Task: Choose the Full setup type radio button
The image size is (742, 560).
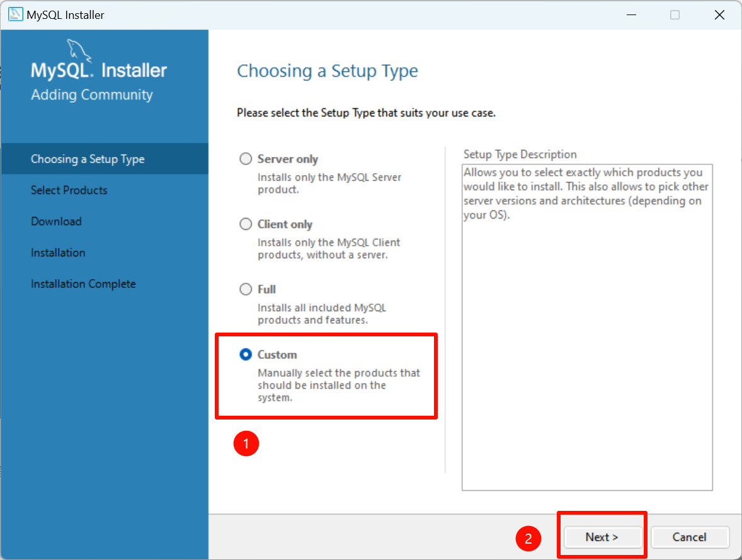Action: pos(246,289)
